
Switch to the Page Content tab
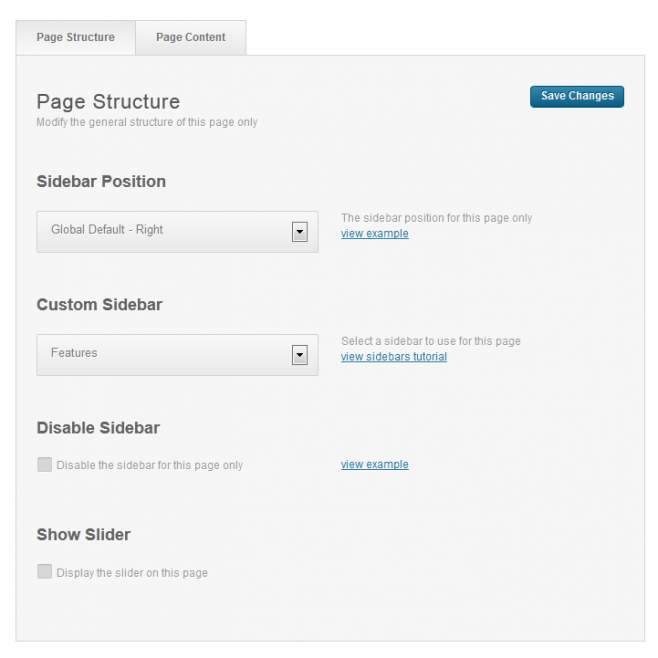(191, 37)
